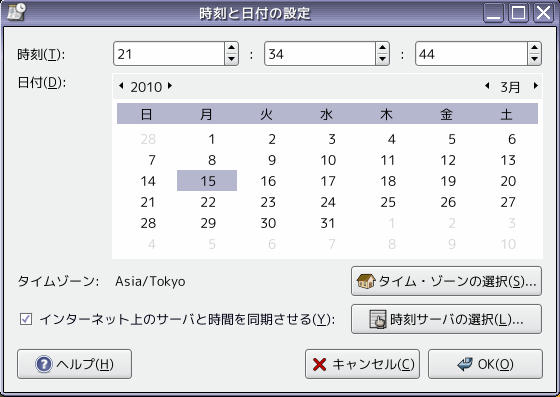The height and width of the screenshot is (397, 560).
Task: Click the 日 Sunday column header
Action: pos(146,114)
